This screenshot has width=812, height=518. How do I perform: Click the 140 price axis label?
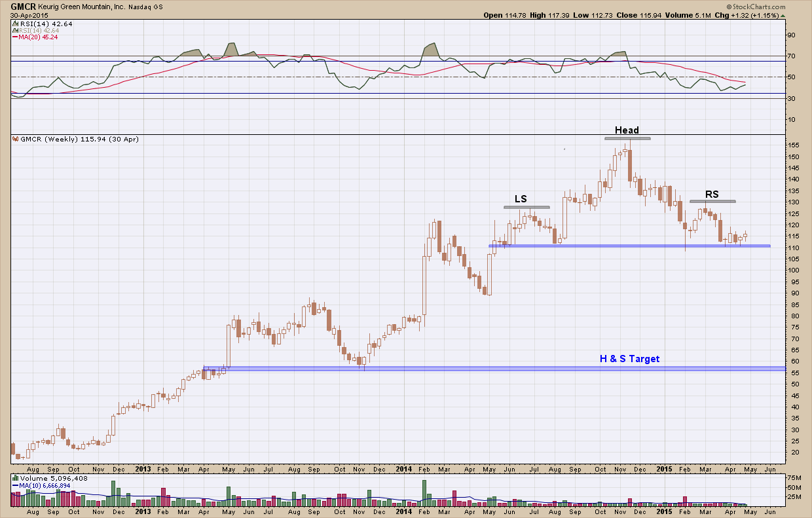tap(794, 179)
